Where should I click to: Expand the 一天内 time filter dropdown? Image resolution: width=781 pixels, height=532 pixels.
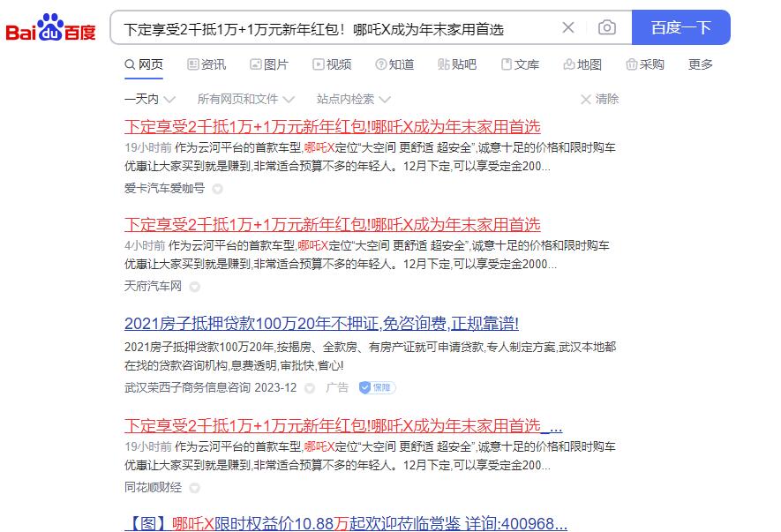[x=149, y=99]
